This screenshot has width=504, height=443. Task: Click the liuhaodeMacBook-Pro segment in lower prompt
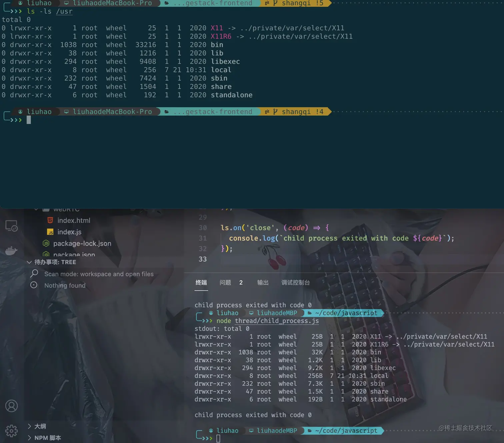coord(108,111)
